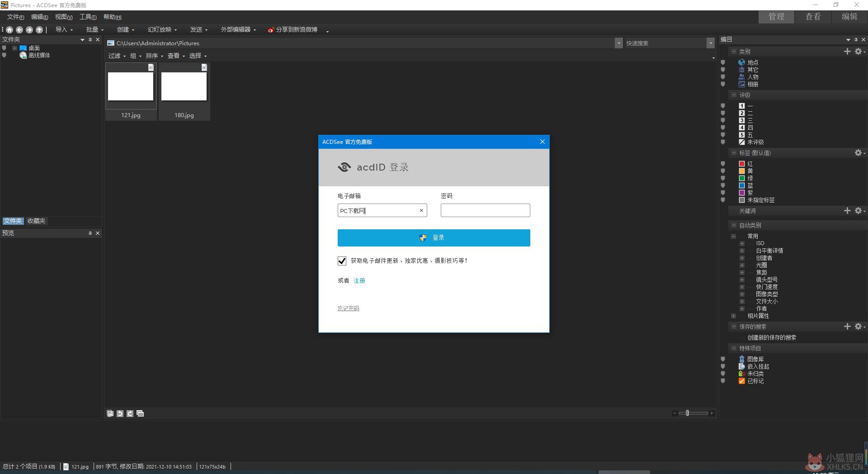Select the 121.jpg thumbnail
Image resolution: width=868 pixels, height=474 pixels.
131,90
